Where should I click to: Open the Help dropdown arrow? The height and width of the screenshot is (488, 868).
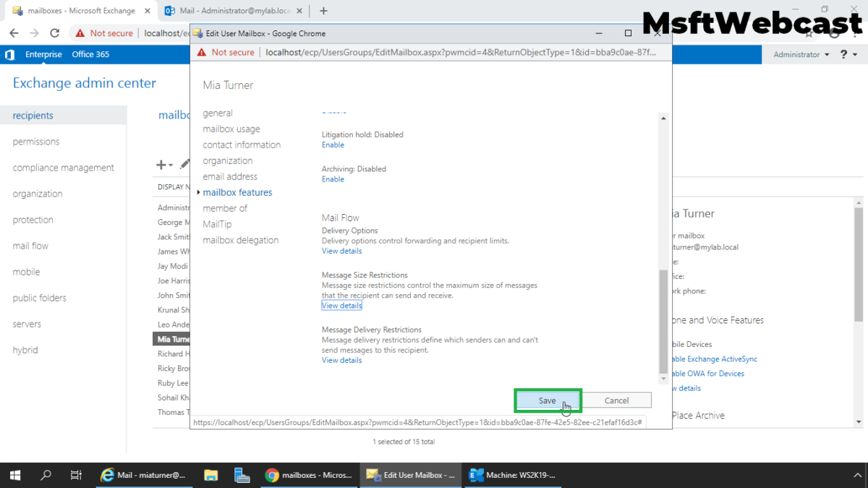(856, 54)
